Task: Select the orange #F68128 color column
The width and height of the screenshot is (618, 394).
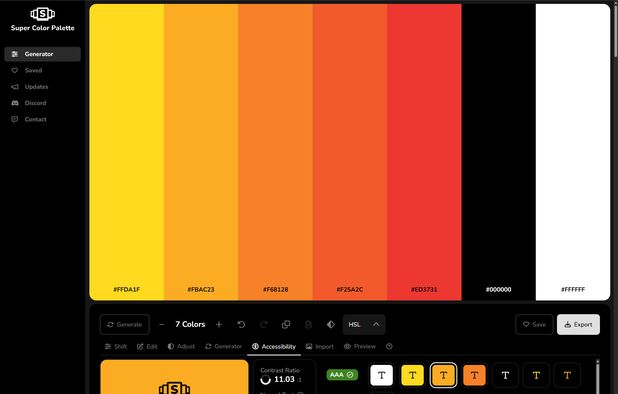Action: point(275,152)
